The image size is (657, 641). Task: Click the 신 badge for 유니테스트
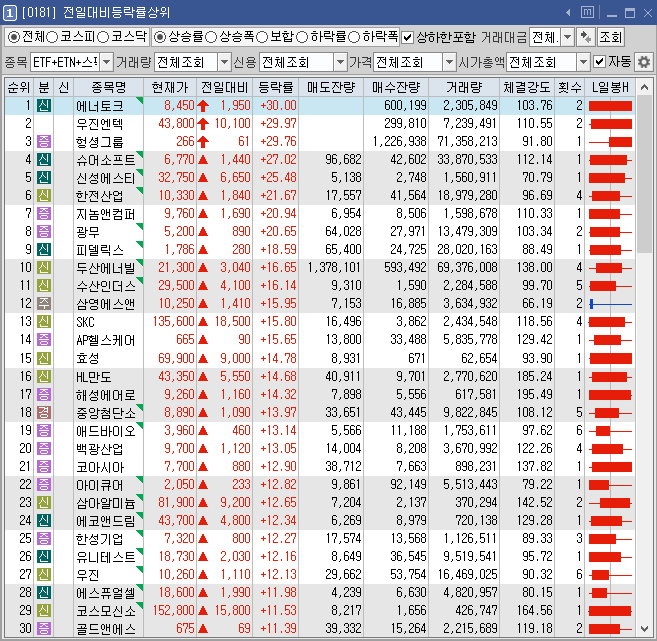44,556
